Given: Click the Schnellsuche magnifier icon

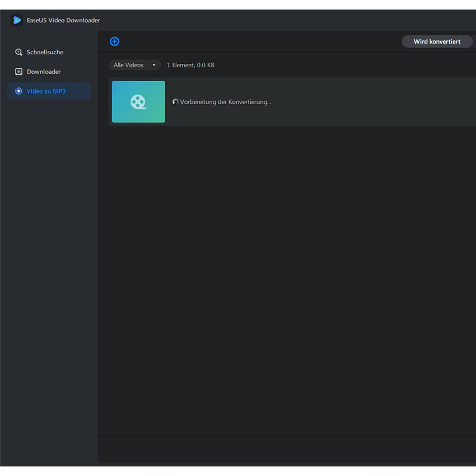Looking at the screenshot, I should (18, 52).
